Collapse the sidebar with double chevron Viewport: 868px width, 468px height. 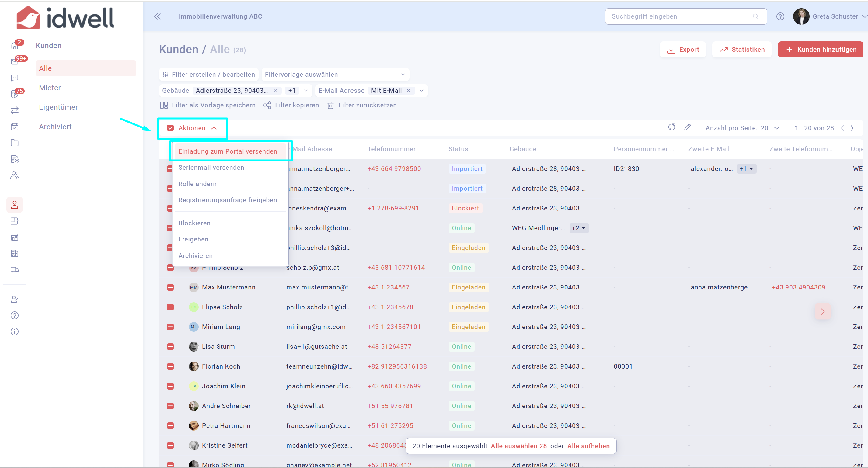coord(157,16)
